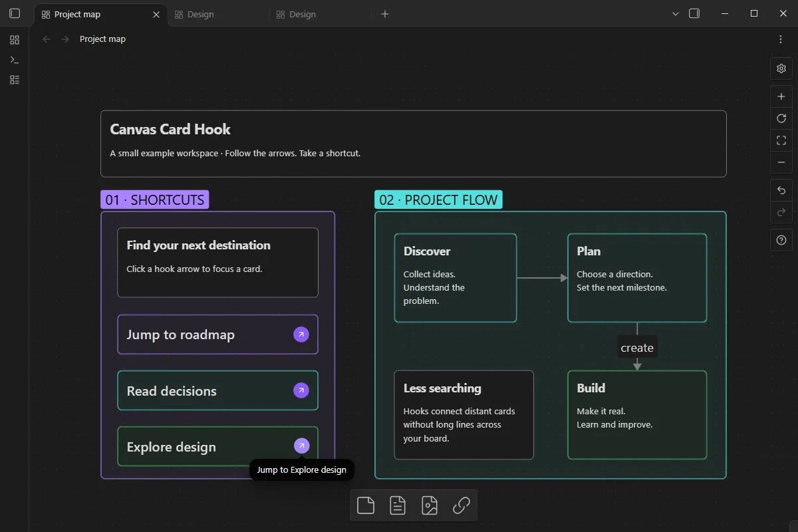Click hook arrow on Jump to roadmap
The image size is (798, 532).
(x=301, y=334)
